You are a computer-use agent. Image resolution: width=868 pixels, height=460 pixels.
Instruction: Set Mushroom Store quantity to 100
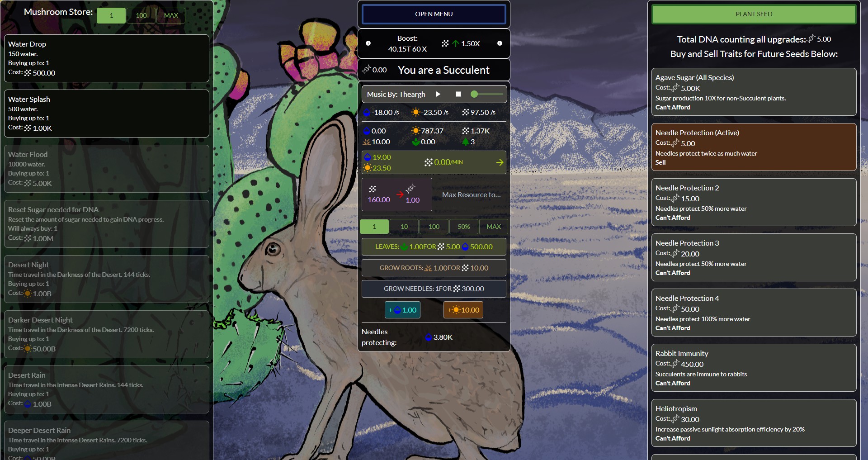pos(141,15)
